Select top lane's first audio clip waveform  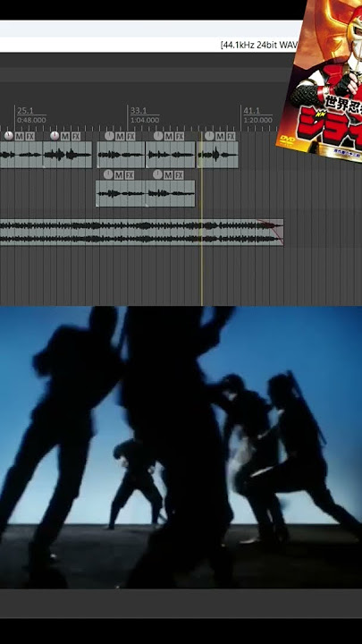pyautogui.click(x=21, y=155)
